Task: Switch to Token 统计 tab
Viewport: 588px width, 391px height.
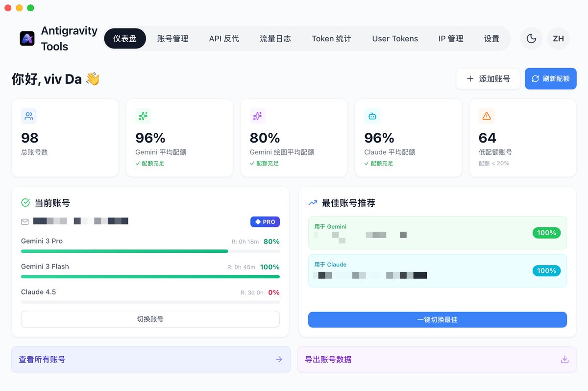Action: click(x=332, y=39)
